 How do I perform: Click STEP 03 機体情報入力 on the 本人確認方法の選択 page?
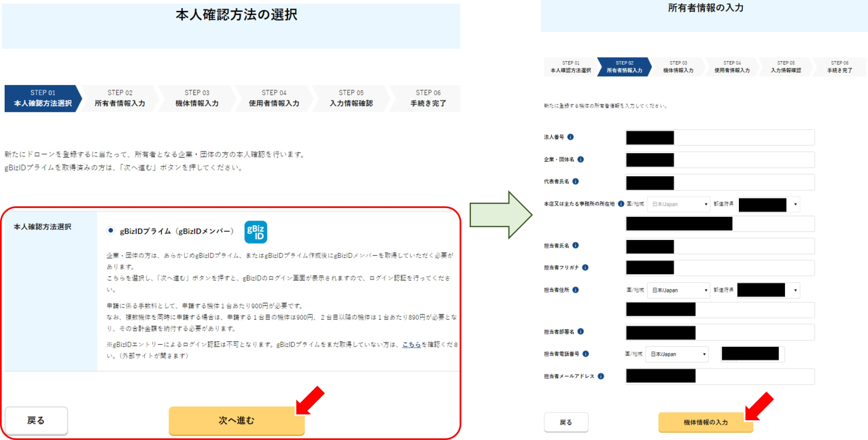tap(196, 99)
